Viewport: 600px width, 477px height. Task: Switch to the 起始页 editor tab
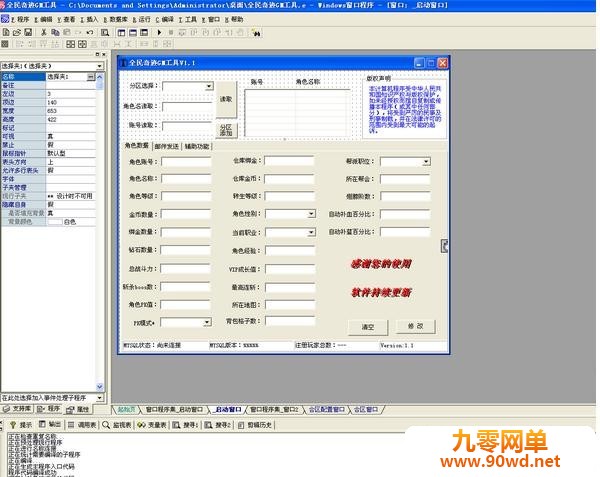click(126, 409)
